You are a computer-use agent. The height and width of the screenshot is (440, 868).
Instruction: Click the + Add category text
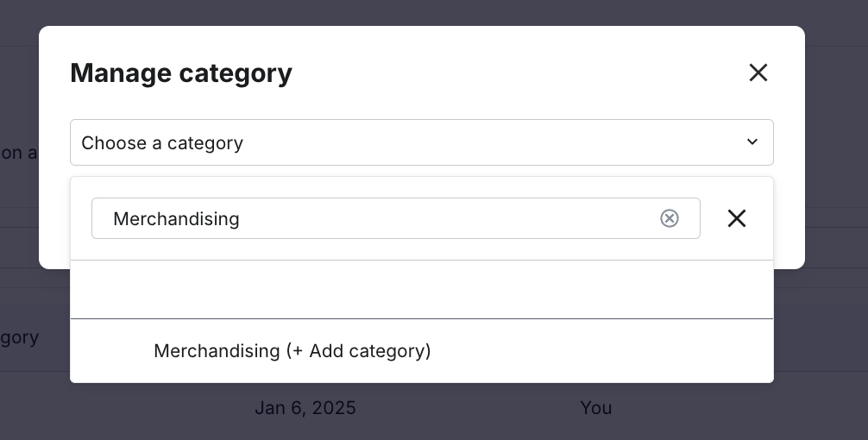358,351
